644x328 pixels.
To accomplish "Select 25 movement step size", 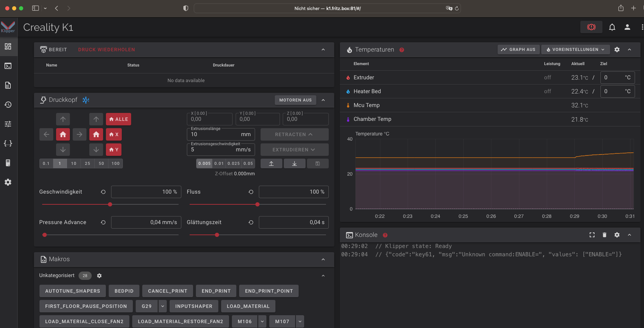I will [88, 163].
